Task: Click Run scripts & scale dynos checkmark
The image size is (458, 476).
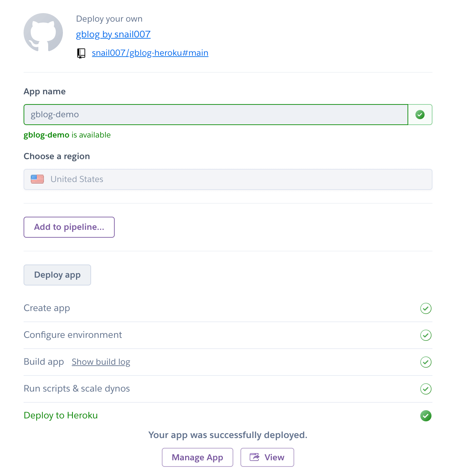Action: 426,389
